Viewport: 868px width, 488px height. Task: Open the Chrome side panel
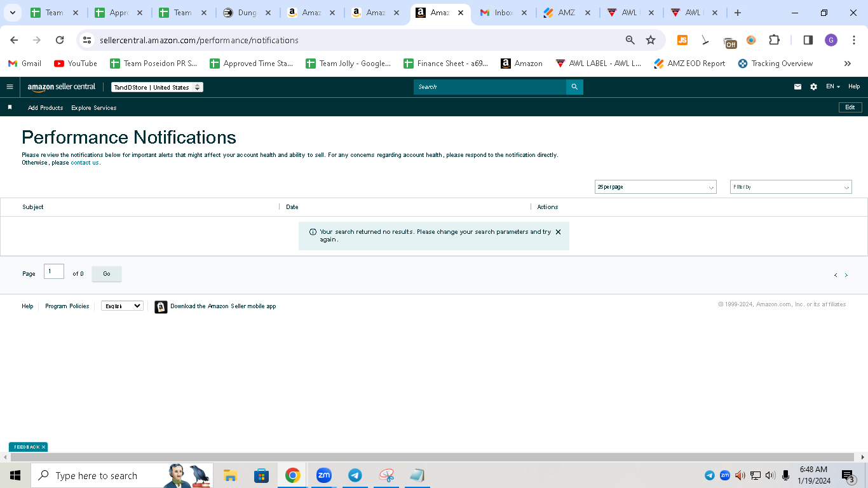(808, 40)
